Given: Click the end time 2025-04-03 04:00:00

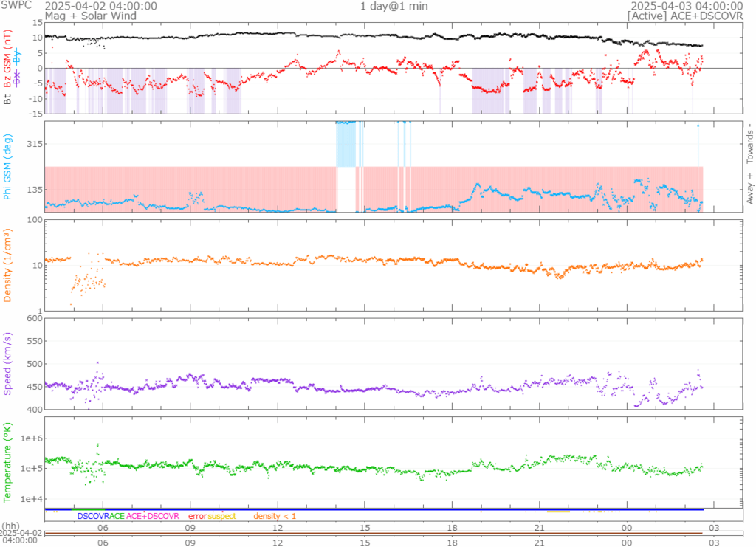Looking at the screenshot, I should 686,5.
